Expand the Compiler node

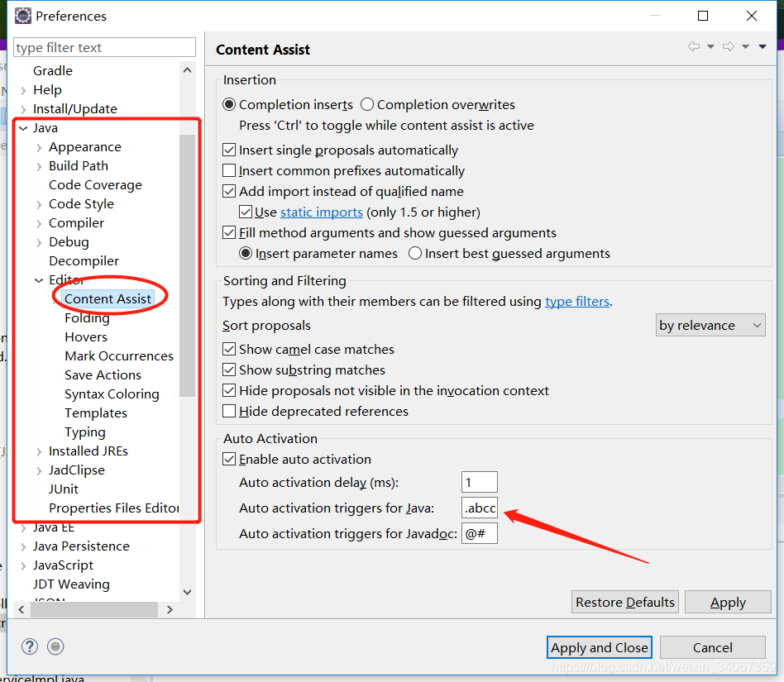click(x=39, y=223)
